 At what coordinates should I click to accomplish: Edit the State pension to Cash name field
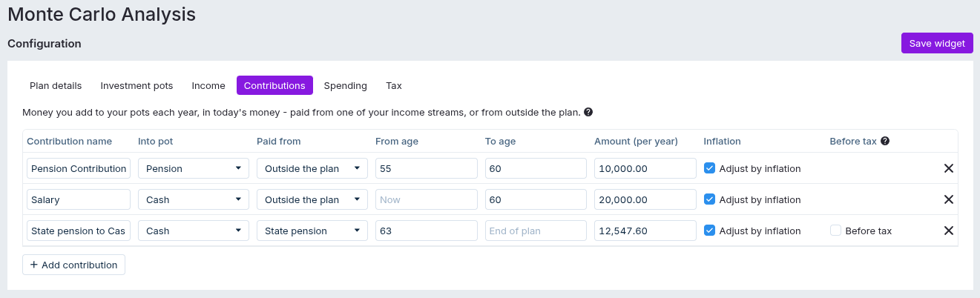pyautogui.click(x=79, y=231)
